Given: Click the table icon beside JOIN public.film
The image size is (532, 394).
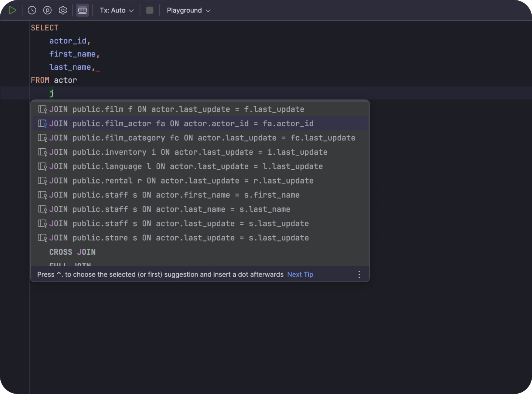Looking at the screenshot, I should (42, 109).
